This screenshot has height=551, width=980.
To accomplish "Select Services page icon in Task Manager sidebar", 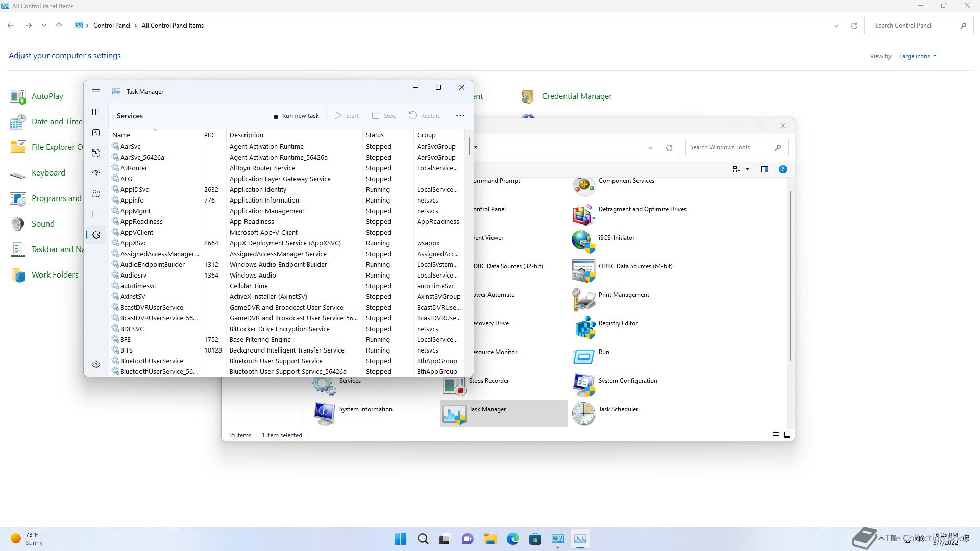I will tap(96, 235).
